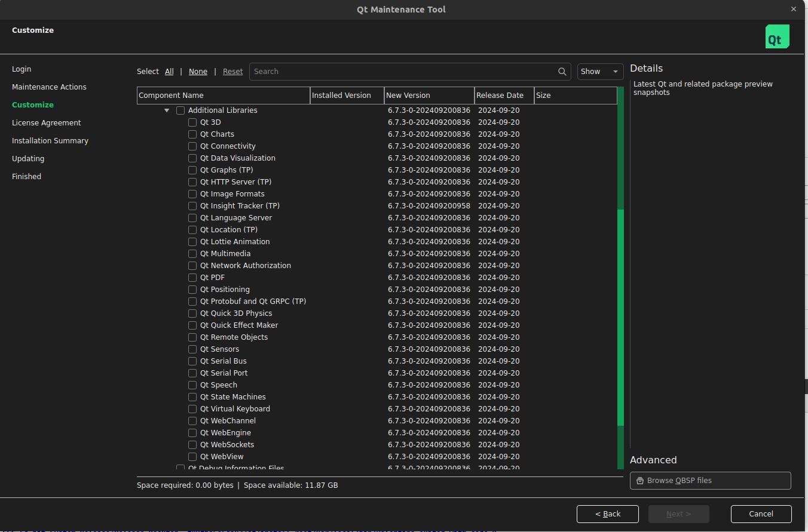Viewport: 808px width, 532px height.
Task: Tick the Qt Multimedia checkbox
Action: (x=192, y=254)
